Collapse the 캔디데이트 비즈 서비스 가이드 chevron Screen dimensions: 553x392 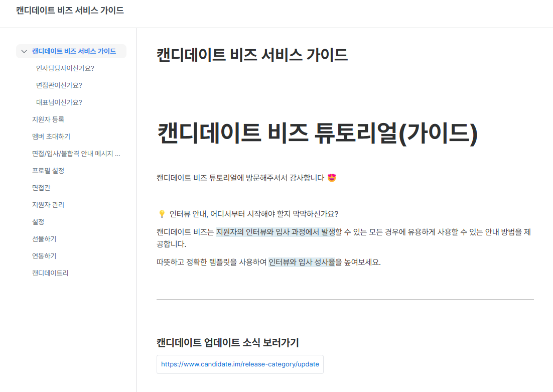(x=24, y=52)
